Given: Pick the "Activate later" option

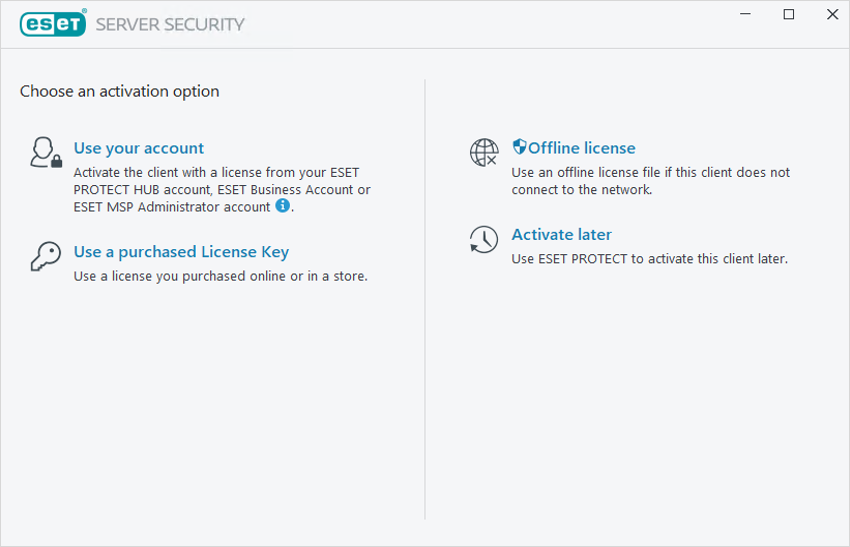Looking at the screenshot, I should click(x=561, y=235).
